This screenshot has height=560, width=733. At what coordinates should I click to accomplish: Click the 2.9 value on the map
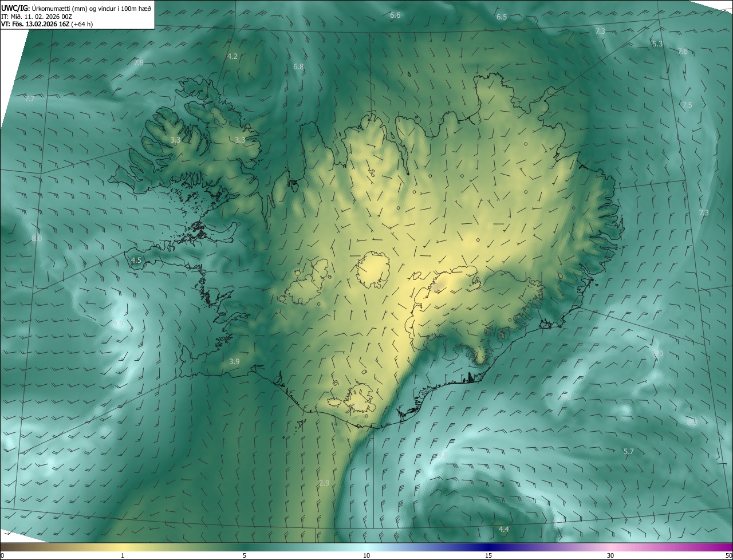point(324,483)
